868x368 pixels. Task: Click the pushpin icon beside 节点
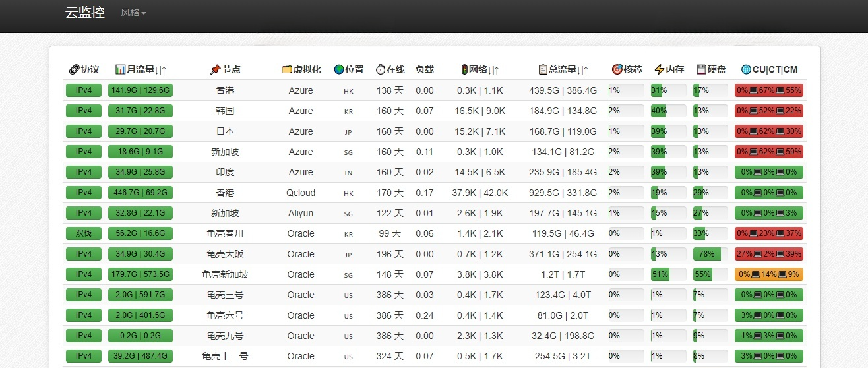pyautogui.click(x=215, y=69)
